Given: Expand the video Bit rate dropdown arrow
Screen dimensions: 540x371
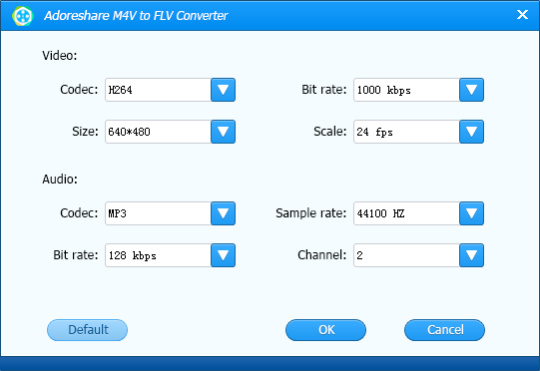Looking at the screenshot, I should [x=471, y=90].
